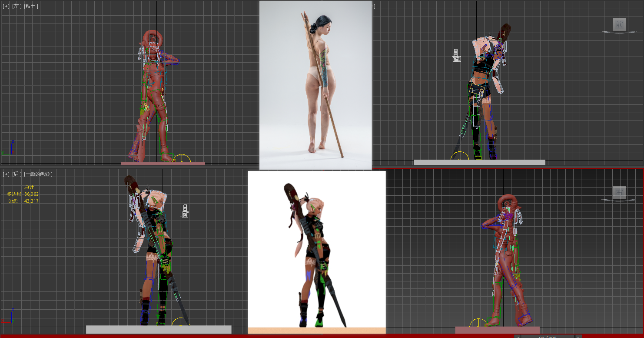
Task: Open the [+] menu of the 左 viewport
Action: click(6, 7)
